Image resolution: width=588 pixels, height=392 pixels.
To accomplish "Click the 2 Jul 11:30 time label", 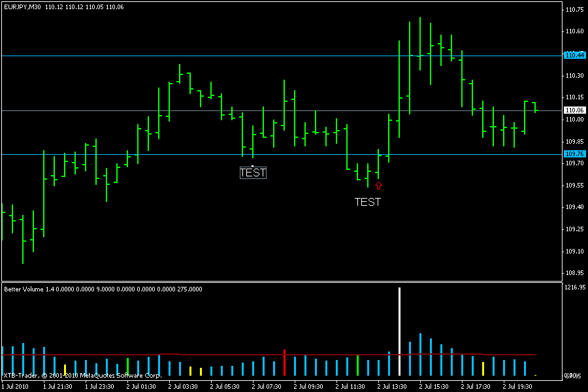I will pos(350,386).
